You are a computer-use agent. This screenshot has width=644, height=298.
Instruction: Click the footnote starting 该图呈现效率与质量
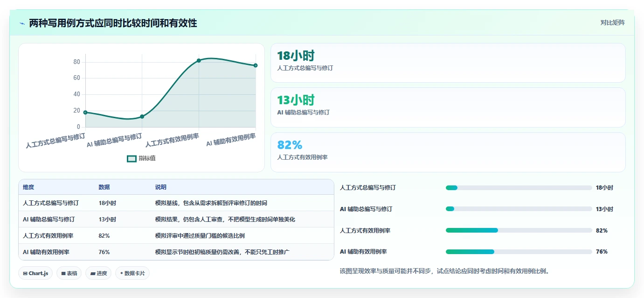(444, 271)
